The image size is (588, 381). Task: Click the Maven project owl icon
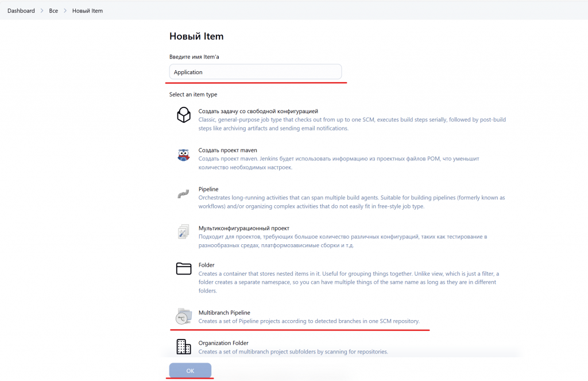183,155
